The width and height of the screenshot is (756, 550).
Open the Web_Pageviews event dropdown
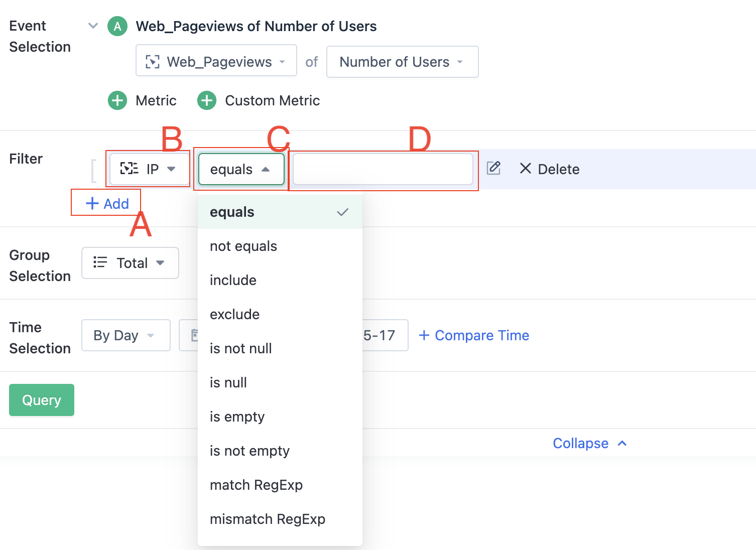216,62
